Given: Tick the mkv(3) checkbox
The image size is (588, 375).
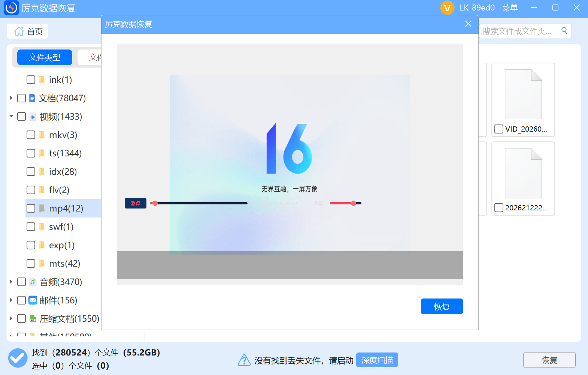Looking at the screenshot, I should click(31, 135).
